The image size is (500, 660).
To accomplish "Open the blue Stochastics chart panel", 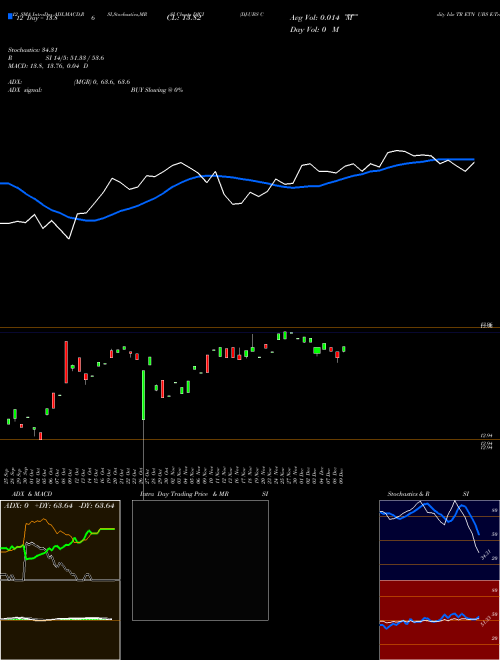I will (x=439, y=540).
